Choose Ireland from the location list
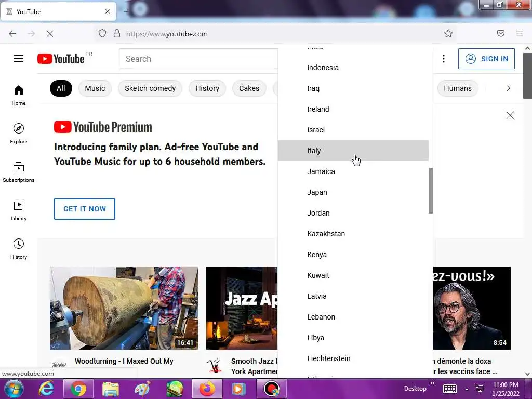Image resolution: width=532 pixels, height=399 pixels. (353, 109)
